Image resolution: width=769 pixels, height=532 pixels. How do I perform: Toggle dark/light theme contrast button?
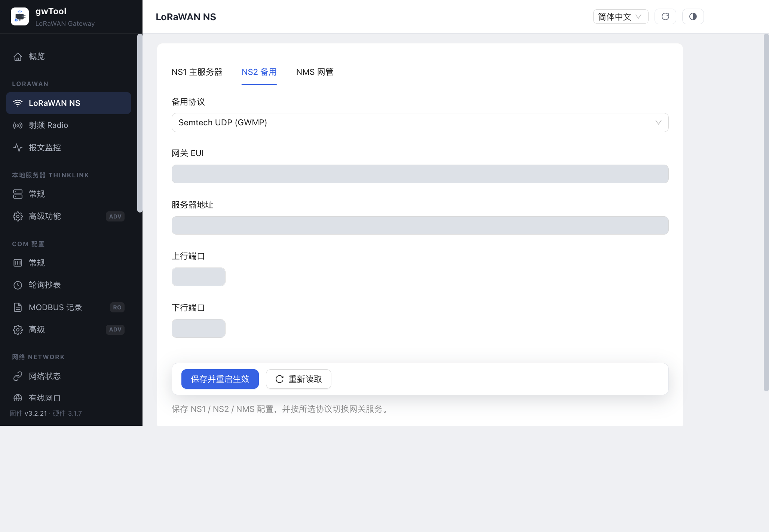693,16
